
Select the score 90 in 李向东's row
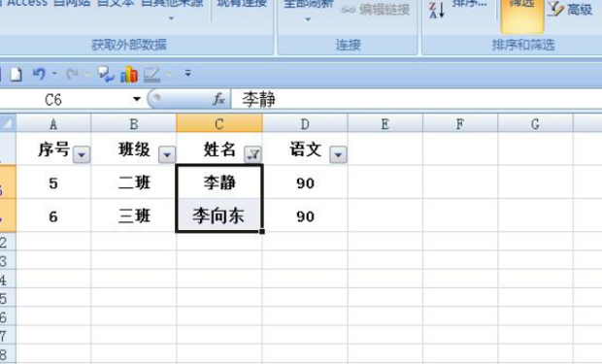(305, 215)
